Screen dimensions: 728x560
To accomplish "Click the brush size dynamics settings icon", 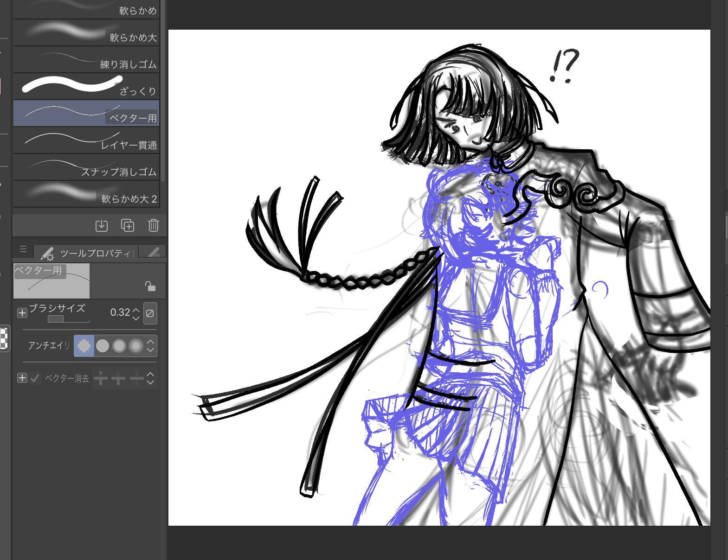I will (x=150, y=313).
